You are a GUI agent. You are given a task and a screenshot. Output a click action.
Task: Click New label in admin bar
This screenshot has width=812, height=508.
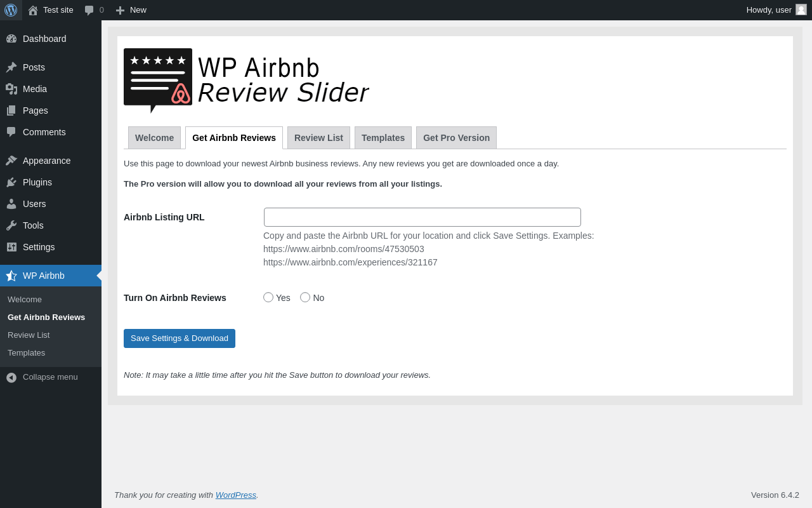tap(138, 10)
